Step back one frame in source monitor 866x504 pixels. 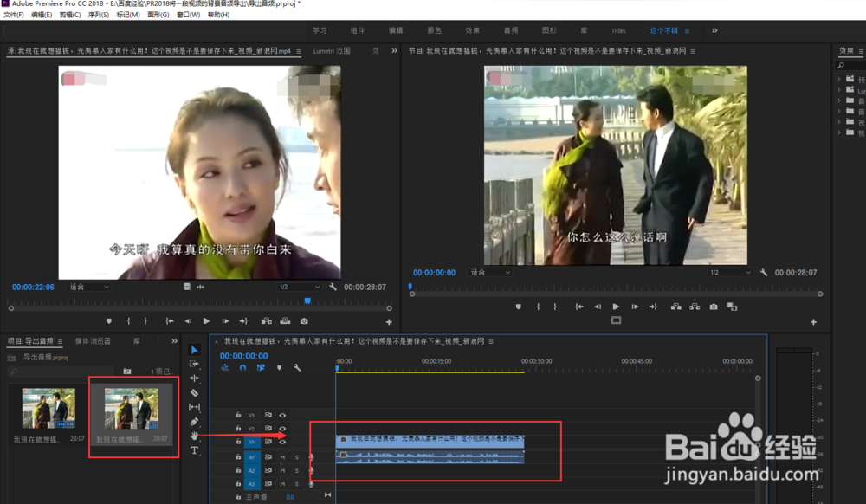tap(188, 321)
